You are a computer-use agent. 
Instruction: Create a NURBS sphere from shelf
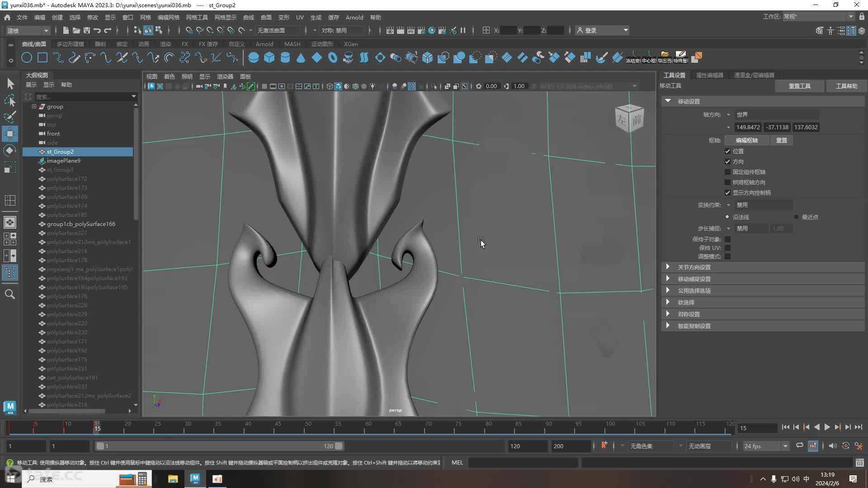254,57
